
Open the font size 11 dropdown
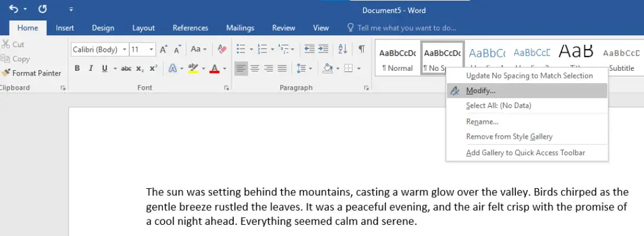point(151,50)
